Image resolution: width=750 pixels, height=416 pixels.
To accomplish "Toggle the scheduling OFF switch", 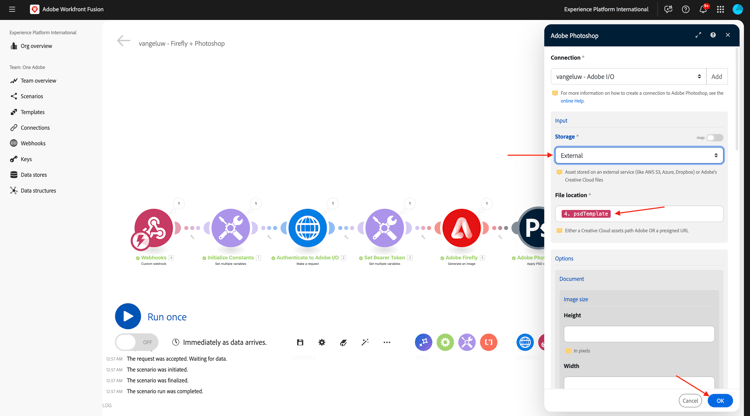I will point(136,342).
